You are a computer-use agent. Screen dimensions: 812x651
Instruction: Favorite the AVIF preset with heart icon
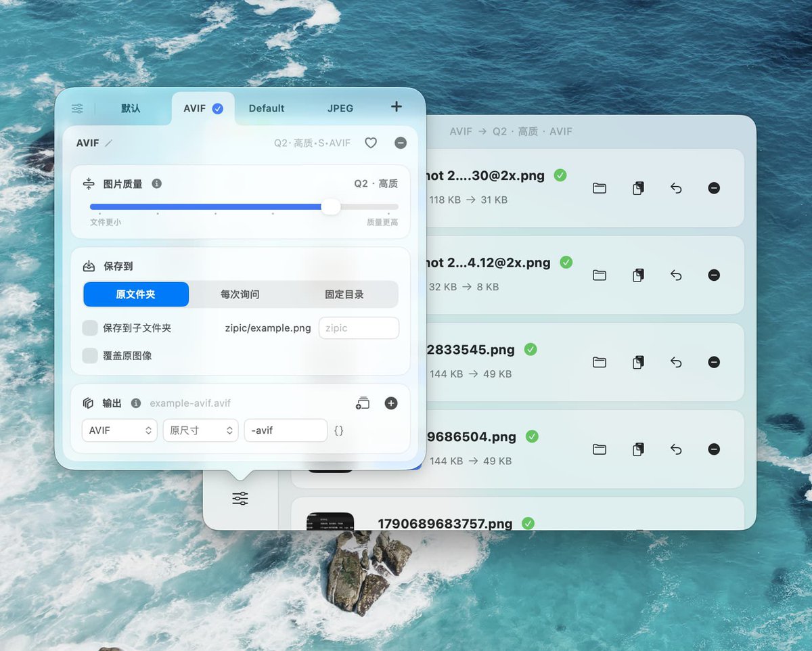(371, 143)
